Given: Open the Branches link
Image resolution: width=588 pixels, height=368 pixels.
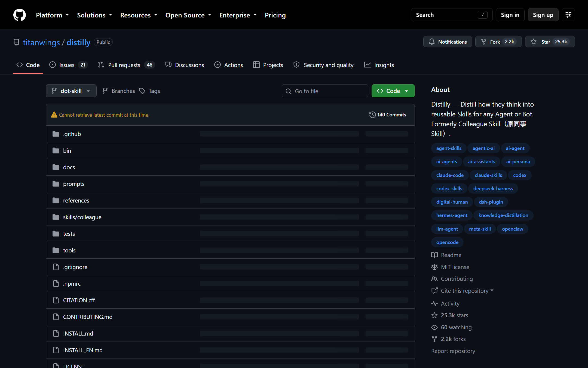Looking at the screenshot, I should click(x=118, y=91).
